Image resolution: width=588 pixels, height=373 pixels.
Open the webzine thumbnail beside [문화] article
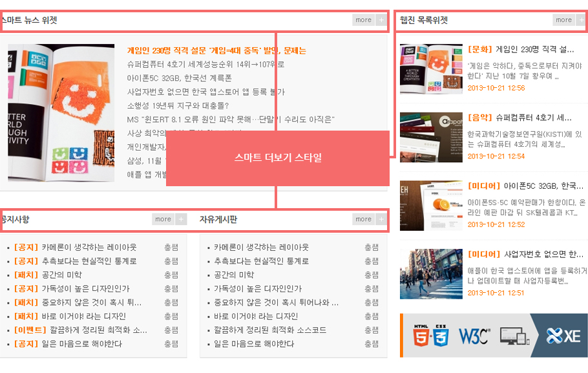pos(431,69)
